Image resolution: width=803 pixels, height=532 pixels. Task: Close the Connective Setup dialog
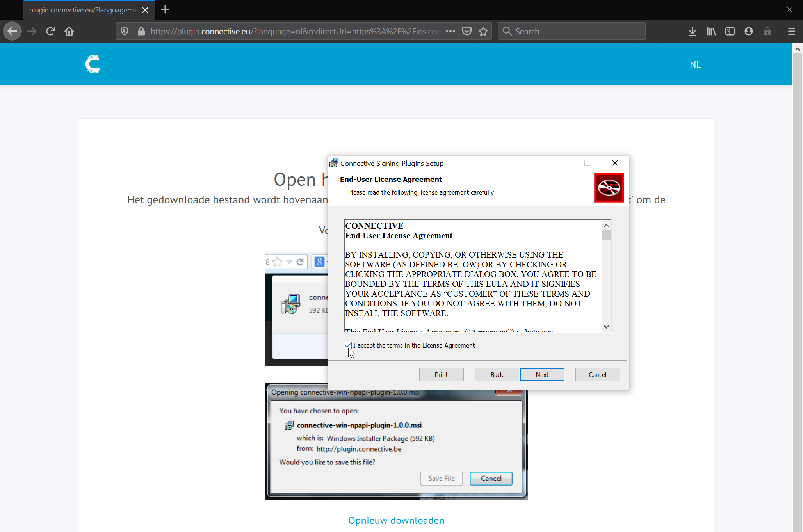pos(615,163)
